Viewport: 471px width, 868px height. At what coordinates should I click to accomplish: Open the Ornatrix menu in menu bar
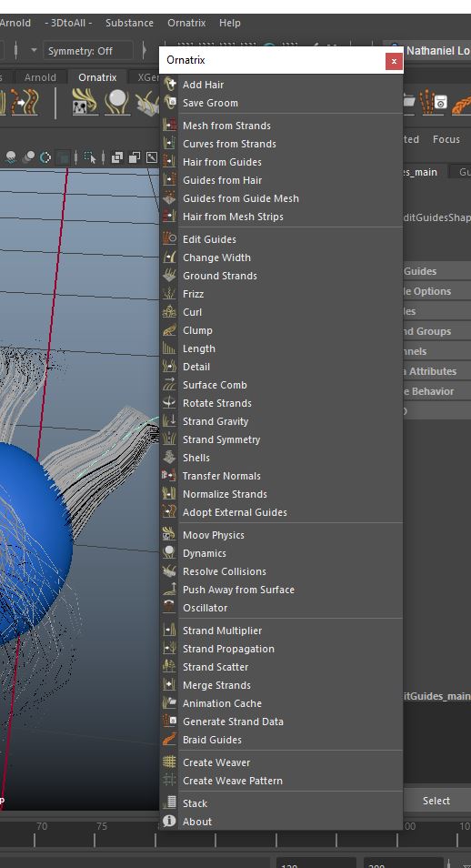(x=186, y=23)
